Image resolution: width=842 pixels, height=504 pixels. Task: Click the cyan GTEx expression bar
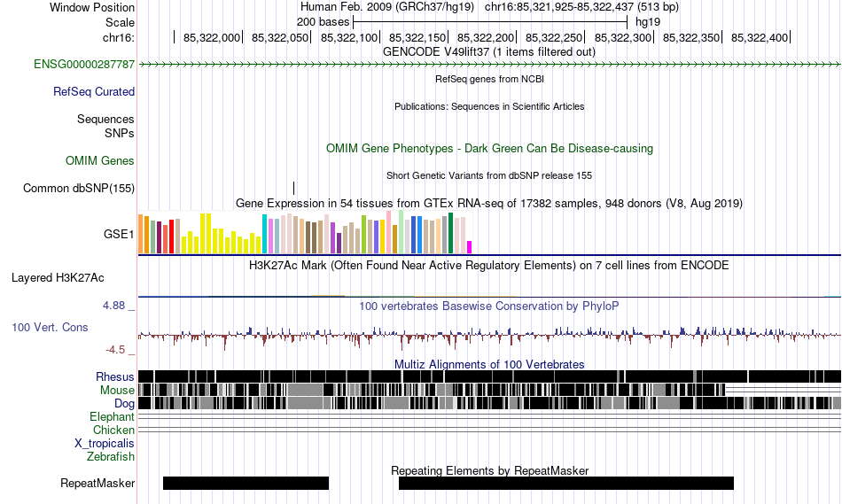265,234
